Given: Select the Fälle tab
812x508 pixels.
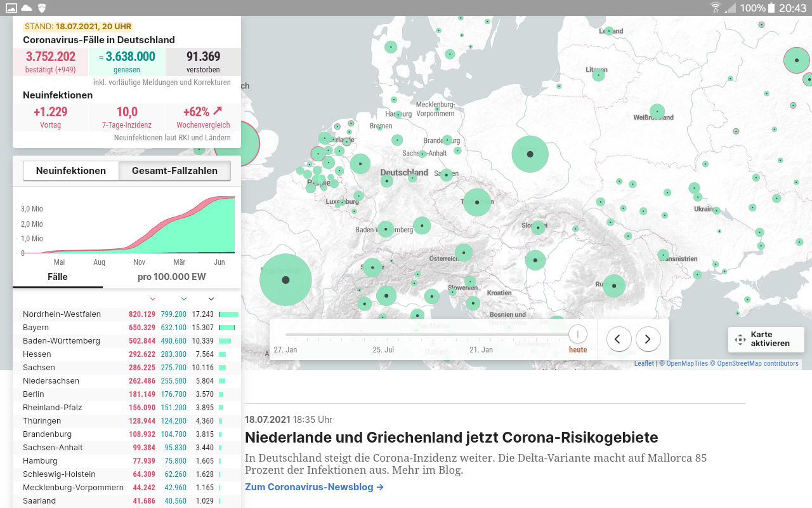Looking at the screenshot, I should pyautogui.click(x=58, y=277).
